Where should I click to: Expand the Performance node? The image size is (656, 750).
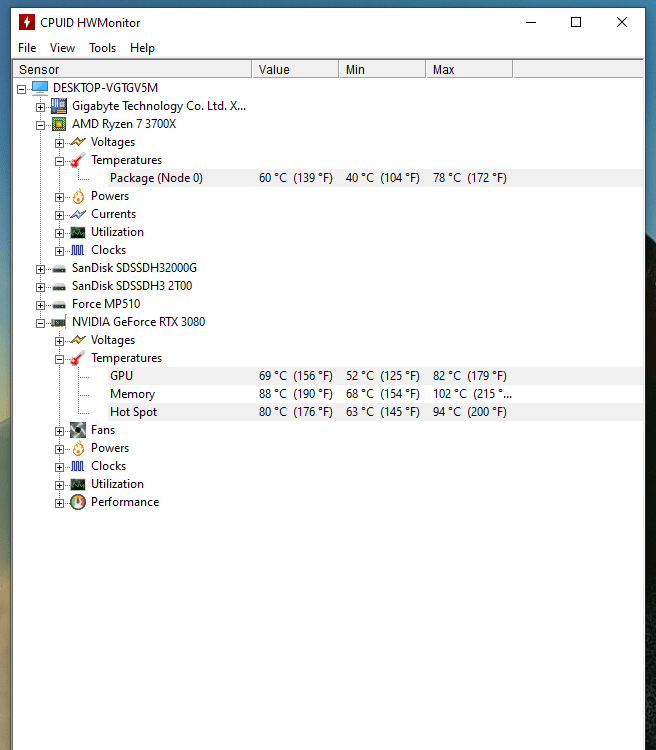(x=59, y=503)
